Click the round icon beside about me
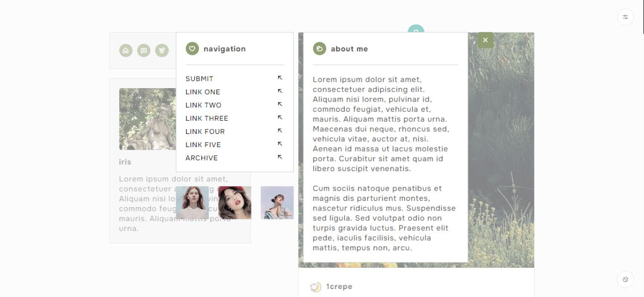Screen dimensions: 644x297 (319, 49)
